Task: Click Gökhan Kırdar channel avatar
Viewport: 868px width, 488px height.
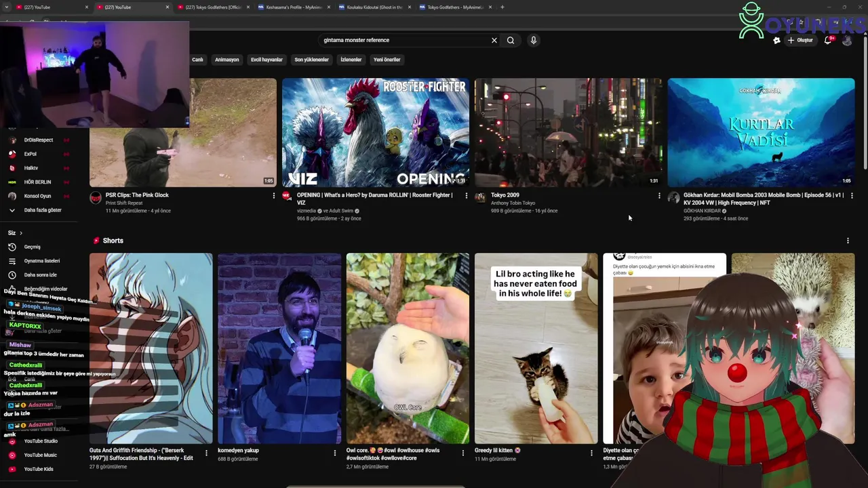Action: click(673, 197)
